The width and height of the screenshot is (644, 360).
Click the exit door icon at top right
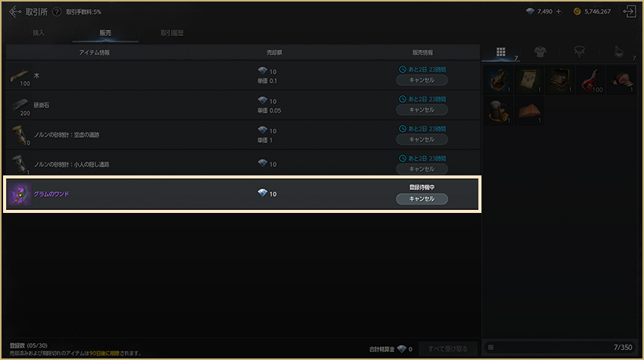click(x=629, y=11)
